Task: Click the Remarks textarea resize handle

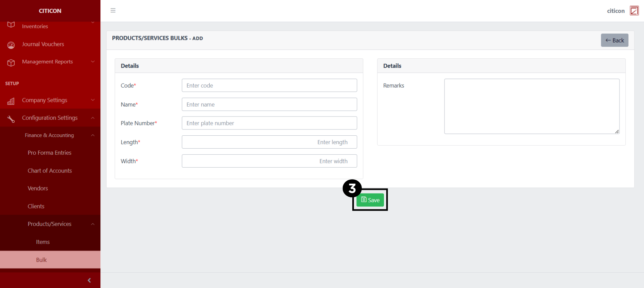Action: [x=617, y=132]
